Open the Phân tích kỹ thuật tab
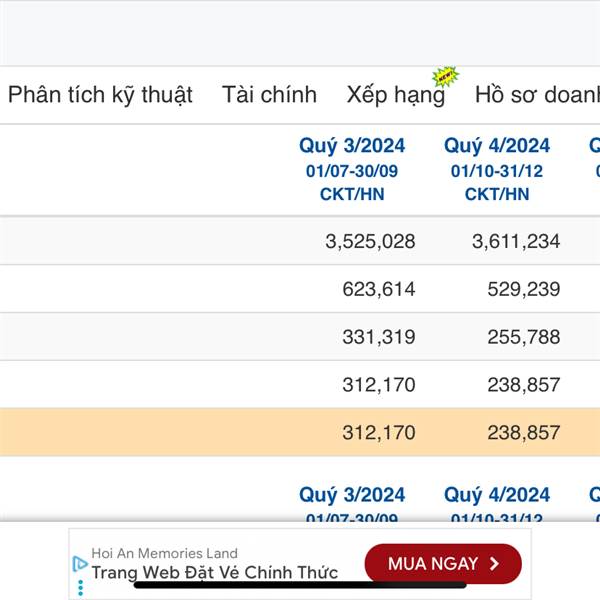 [x=100, y=95]
